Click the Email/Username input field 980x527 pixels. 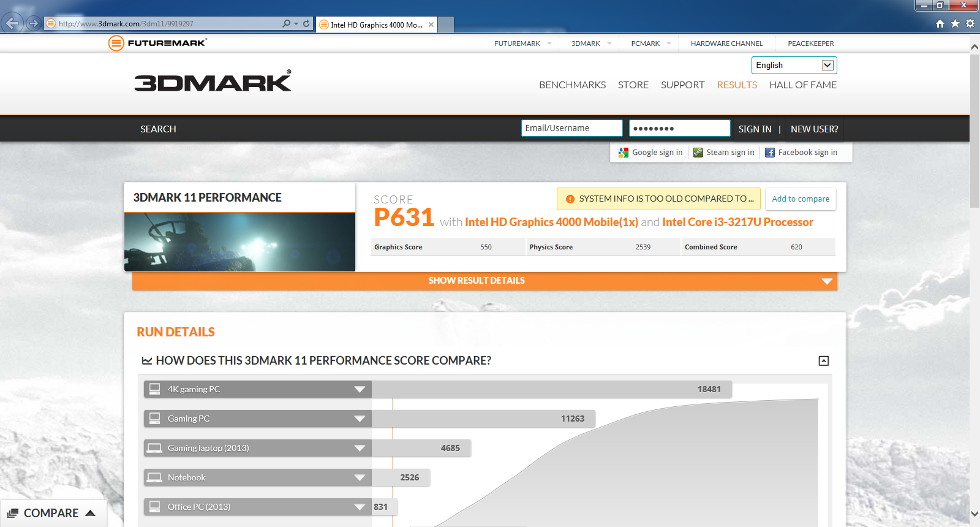click(571, 128)
